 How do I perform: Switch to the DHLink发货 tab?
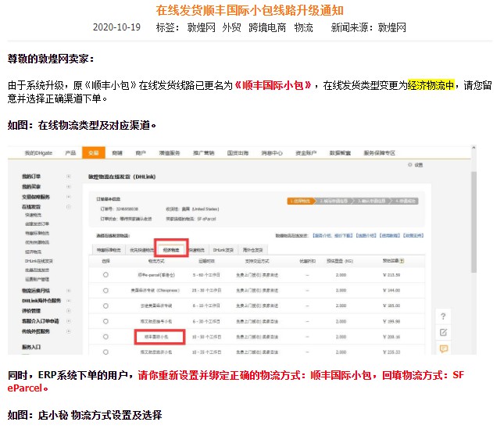[x=223, y=250]
